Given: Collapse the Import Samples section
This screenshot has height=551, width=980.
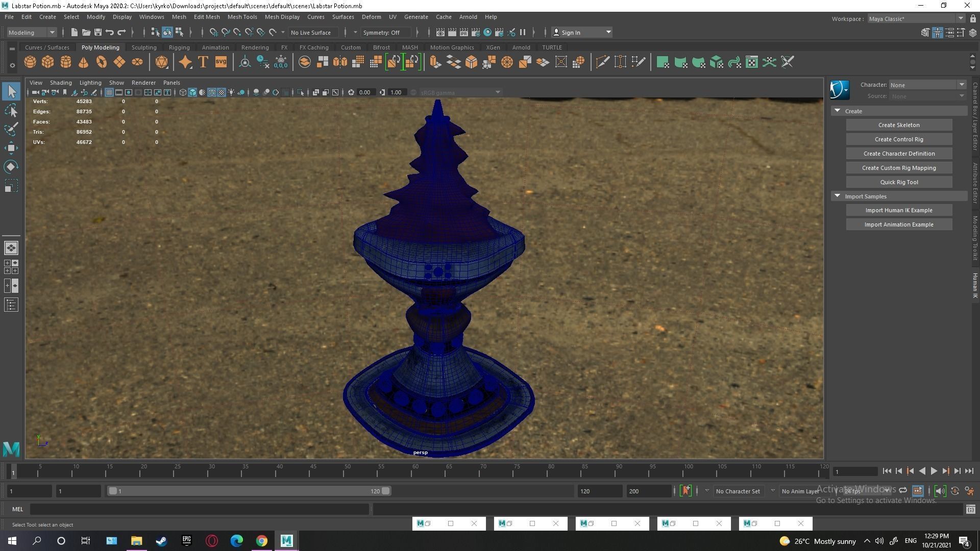Looking at the screenshot, I should pyautogui.click(x=837, y=196).
